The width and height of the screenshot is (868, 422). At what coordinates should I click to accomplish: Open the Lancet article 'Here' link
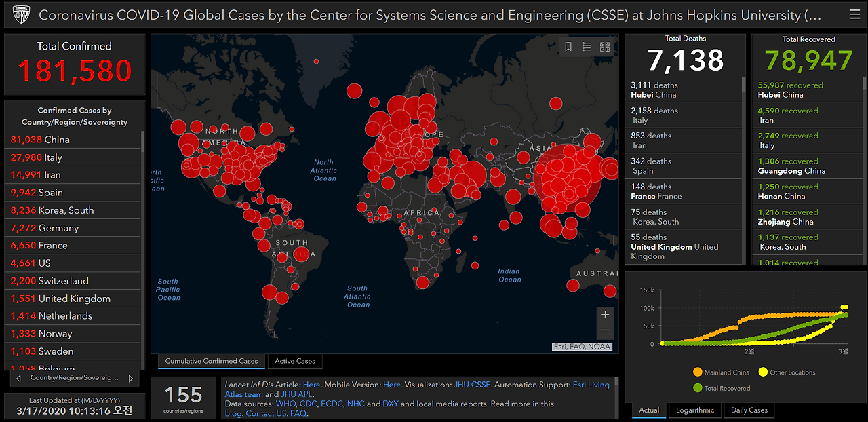coord(312,385)
